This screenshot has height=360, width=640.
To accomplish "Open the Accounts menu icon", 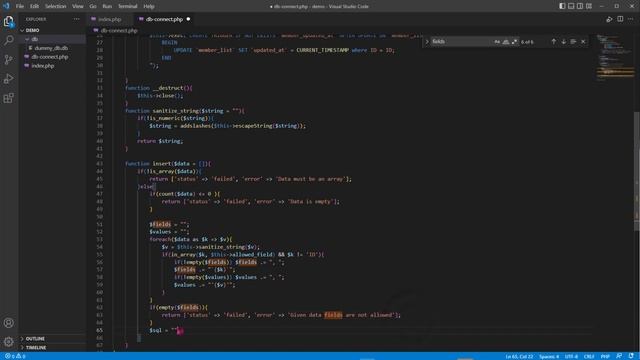I will tap(9, 323).
